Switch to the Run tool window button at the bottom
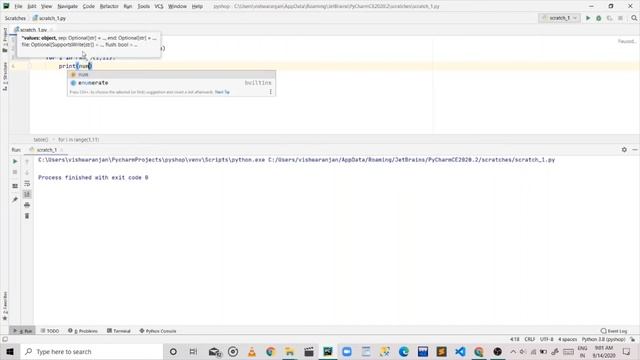This screenshot has width=640, height=360. [x=22, y=331]
